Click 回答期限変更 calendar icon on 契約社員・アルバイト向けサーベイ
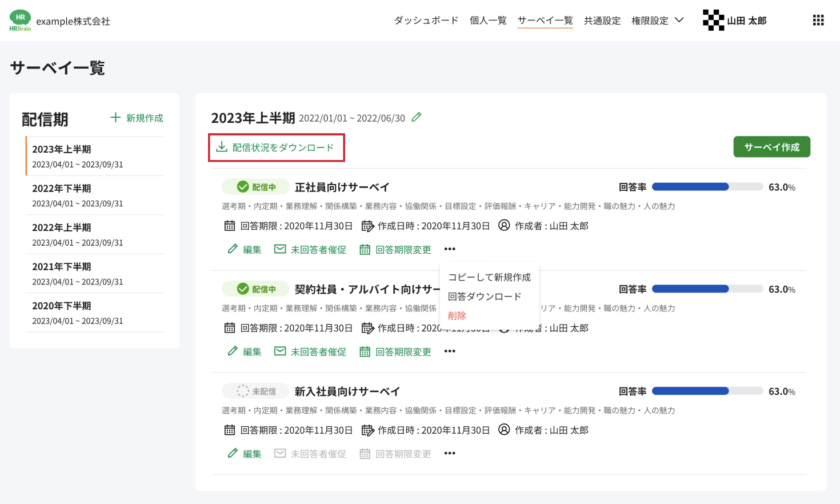The image size is (840, 504). (365, 351)
